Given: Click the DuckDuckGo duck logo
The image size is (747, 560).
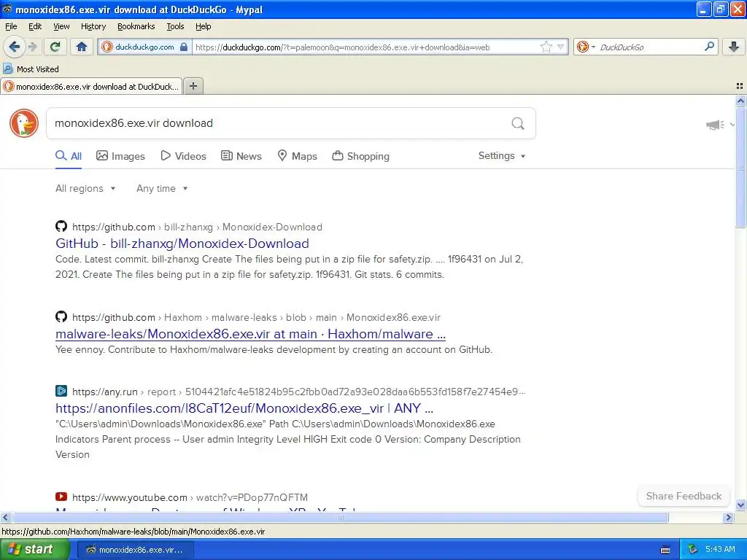Looking at the screenshot, I should click(24, 123).
